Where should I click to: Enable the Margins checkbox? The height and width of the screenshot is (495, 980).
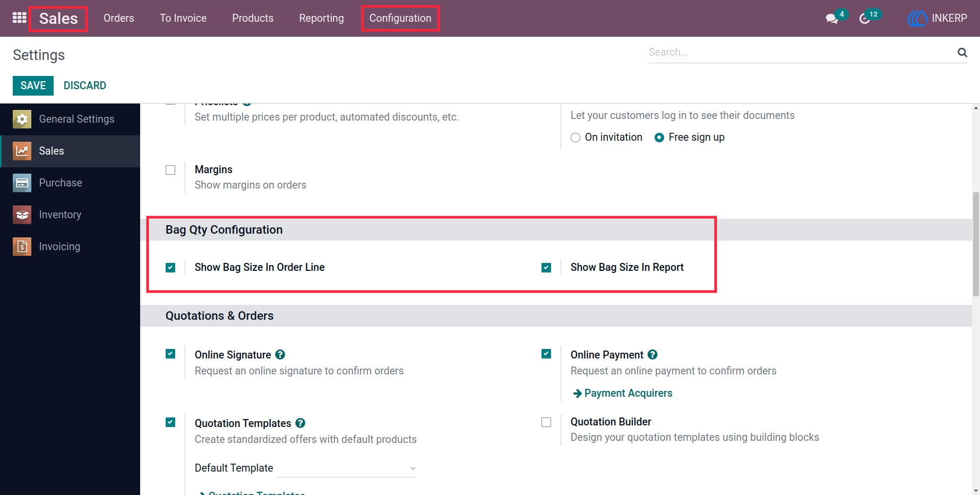click(x=170, y=170)
